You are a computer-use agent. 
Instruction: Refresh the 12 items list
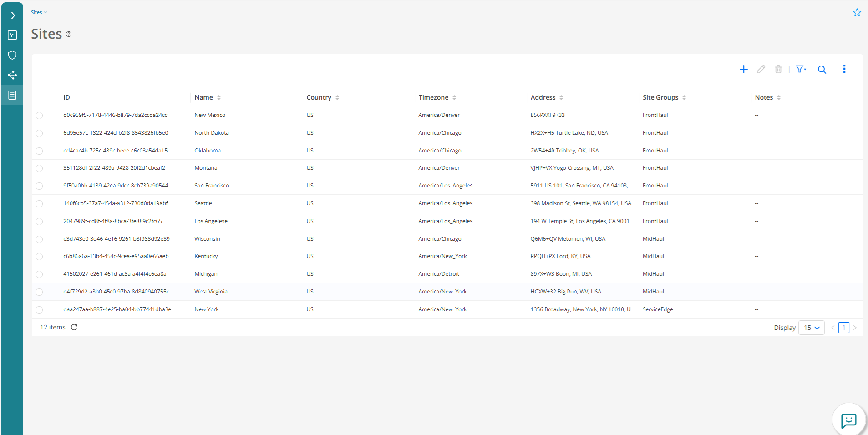point(74,327)
